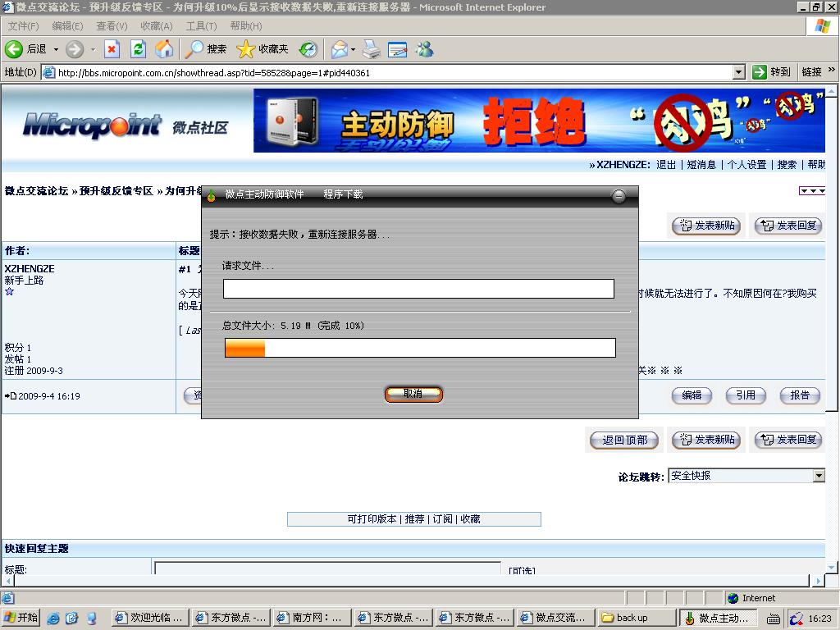Click Show Desktop quick launch icon
840x630 pixels.
click(92, 619)
